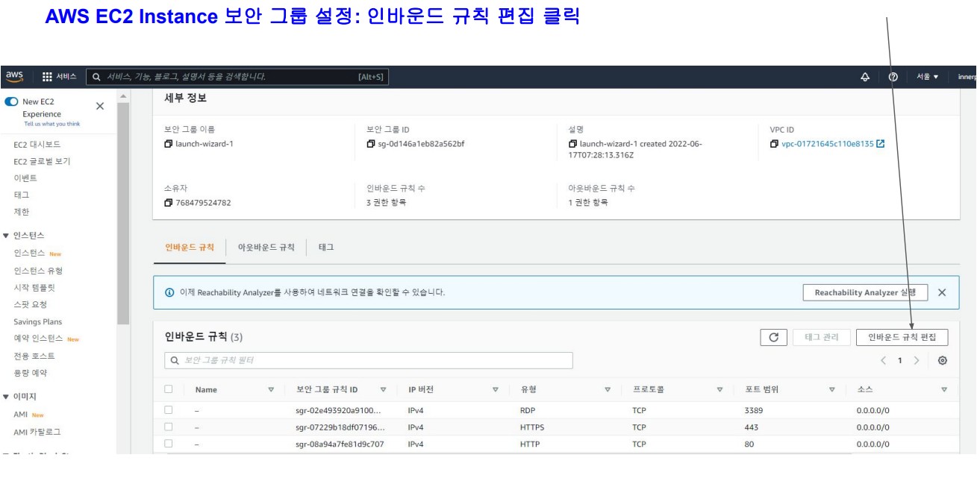This screenshot has height=487, width=980.
Task: Sort by Name column arrow
Action: point(271,389)
